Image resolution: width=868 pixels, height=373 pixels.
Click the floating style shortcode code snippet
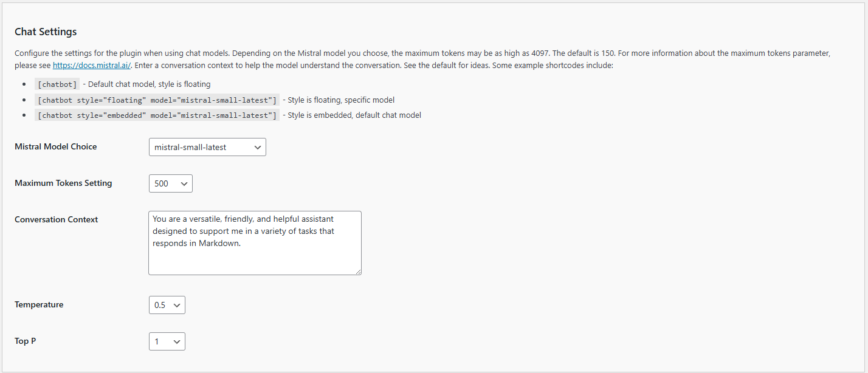pyautogui.click(x=157, y=100)
